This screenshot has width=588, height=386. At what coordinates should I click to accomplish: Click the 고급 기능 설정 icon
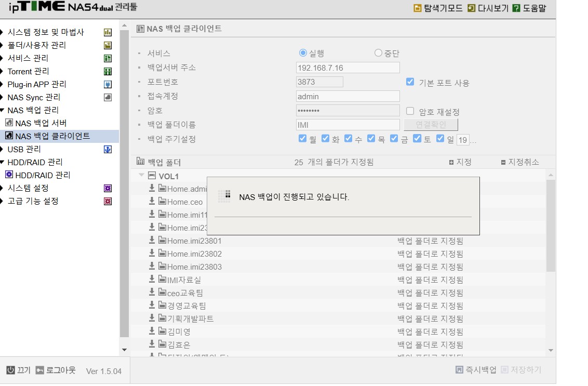click(x=108, y=202)
